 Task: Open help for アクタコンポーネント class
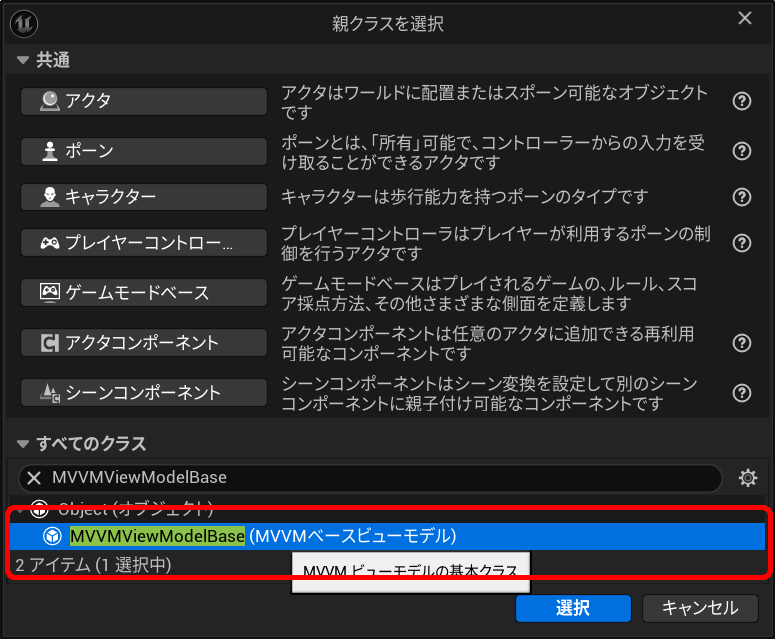point(742,343)
